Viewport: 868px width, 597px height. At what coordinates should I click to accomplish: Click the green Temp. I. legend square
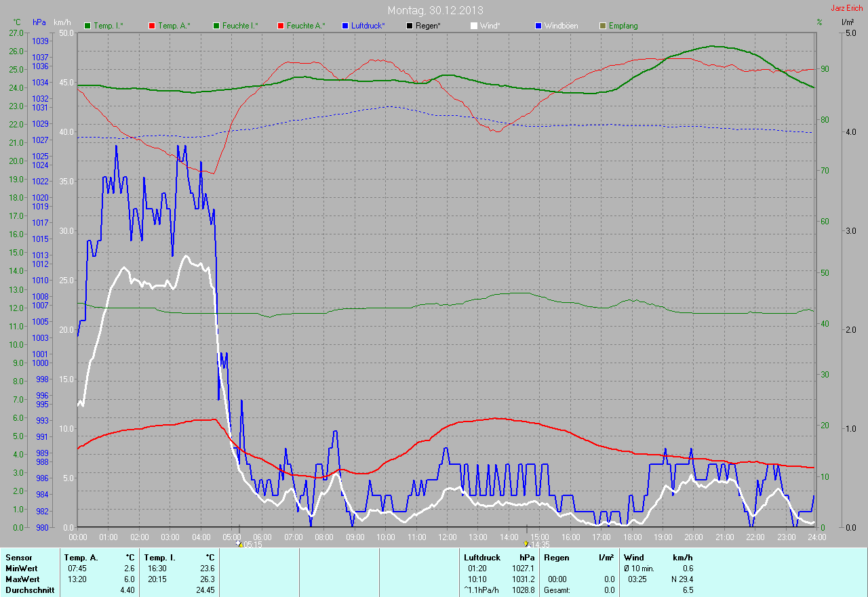click(x=87, y=26)
